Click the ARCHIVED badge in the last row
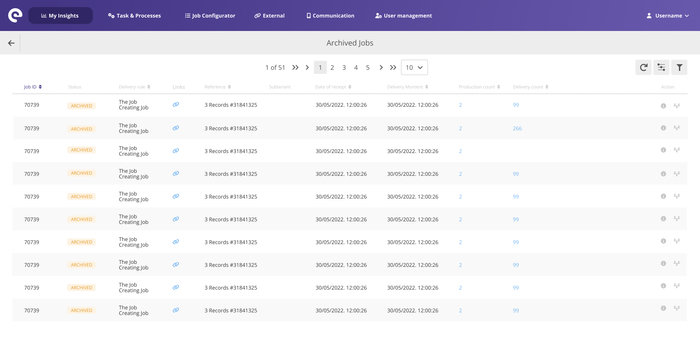Image resolution: width=700 pixels, height=362 pixels. 81,310
